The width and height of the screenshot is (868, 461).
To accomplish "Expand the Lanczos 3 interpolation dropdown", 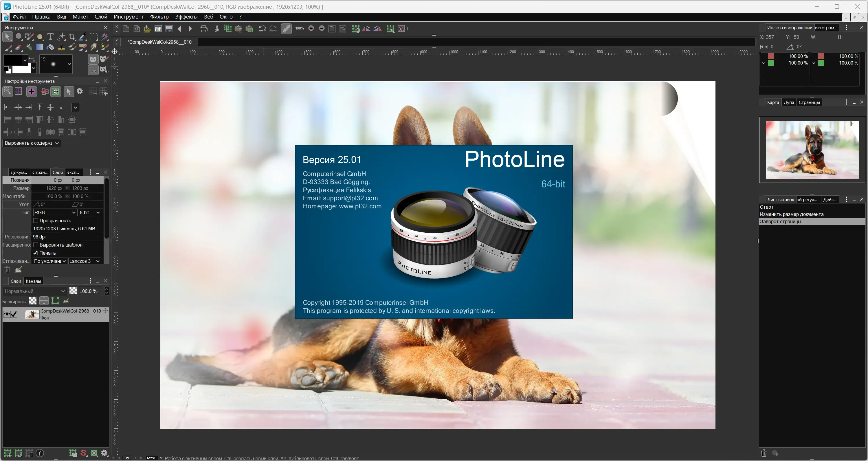I will [x=84, y=261].
